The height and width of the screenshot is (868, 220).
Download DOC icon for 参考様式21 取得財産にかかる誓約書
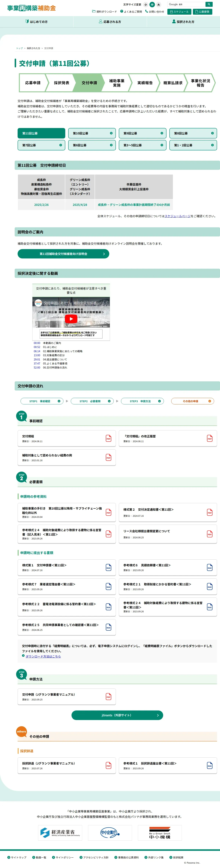(x=210, y=587)
